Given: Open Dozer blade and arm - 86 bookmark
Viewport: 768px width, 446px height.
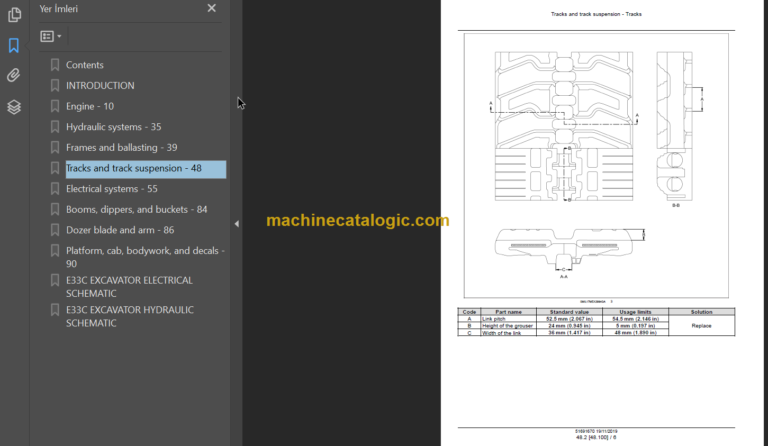Looking at the screenshot, I should [x=120, y=230].
